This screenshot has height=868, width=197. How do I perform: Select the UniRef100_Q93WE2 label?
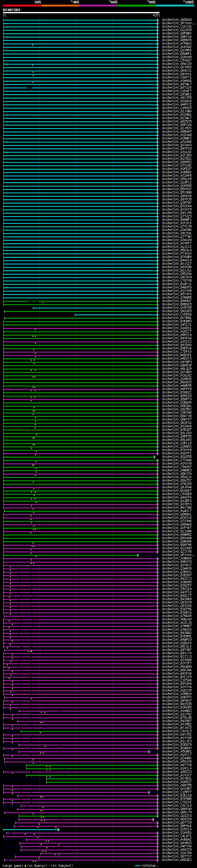[x=177, y=94]
